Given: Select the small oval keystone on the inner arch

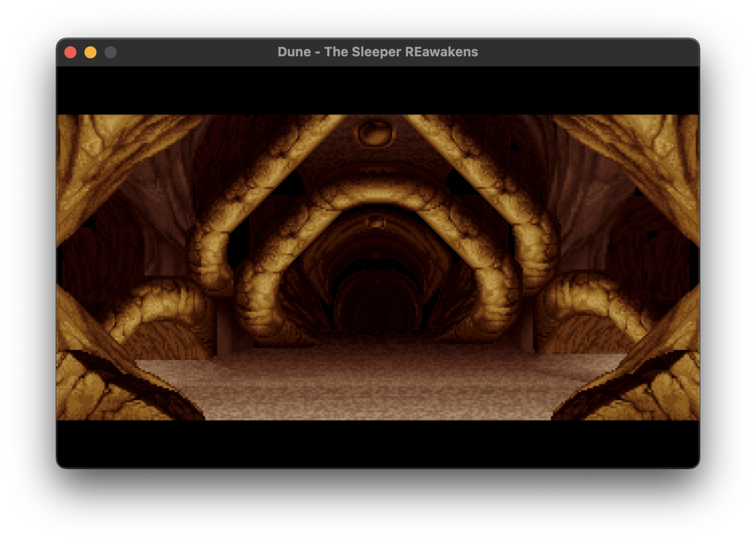Looking at the screenshot, I should (375, 221).
